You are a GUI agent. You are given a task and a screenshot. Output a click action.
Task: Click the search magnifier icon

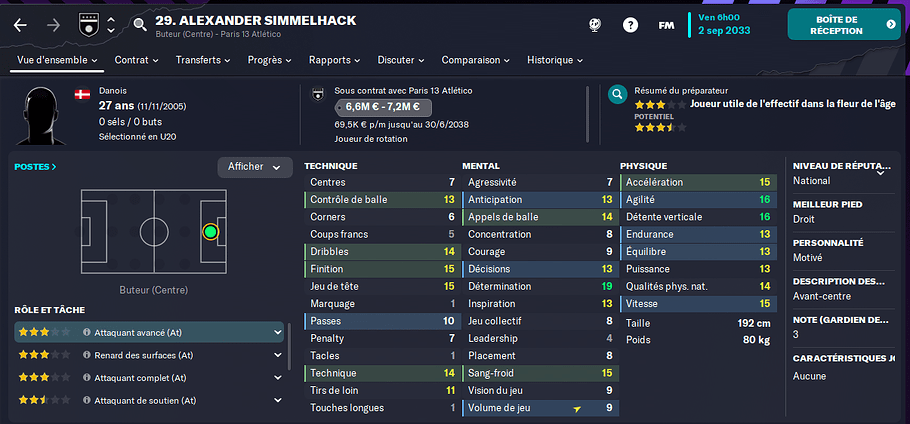click(x=140, y=24)
